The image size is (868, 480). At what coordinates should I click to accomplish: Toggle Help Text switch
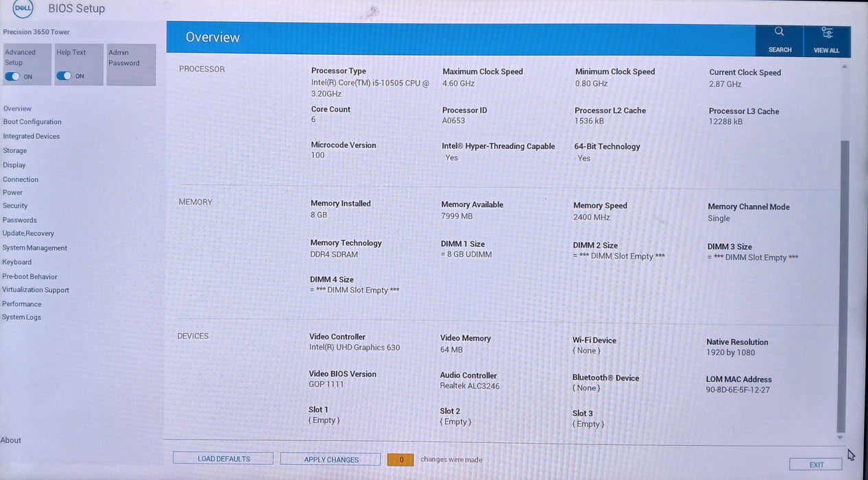[64, 76]
